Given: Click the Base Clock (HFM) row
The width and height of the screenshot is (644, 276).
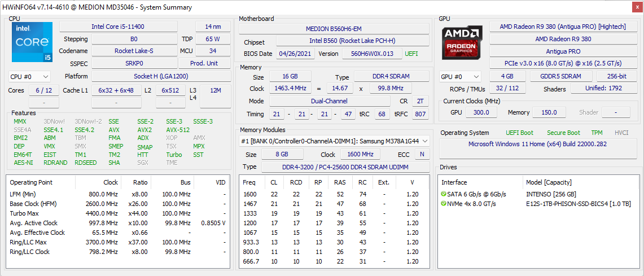Looking at the screenshot, I should 119,204.
